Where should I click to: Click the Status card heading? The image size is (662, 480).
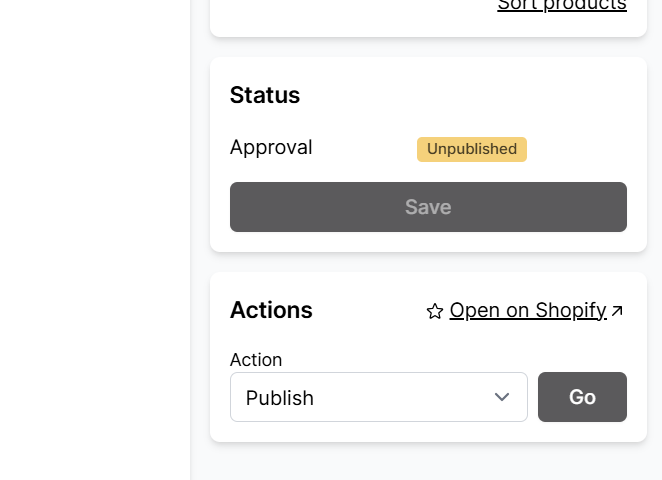pyautogui.click(x=265, y=95)
